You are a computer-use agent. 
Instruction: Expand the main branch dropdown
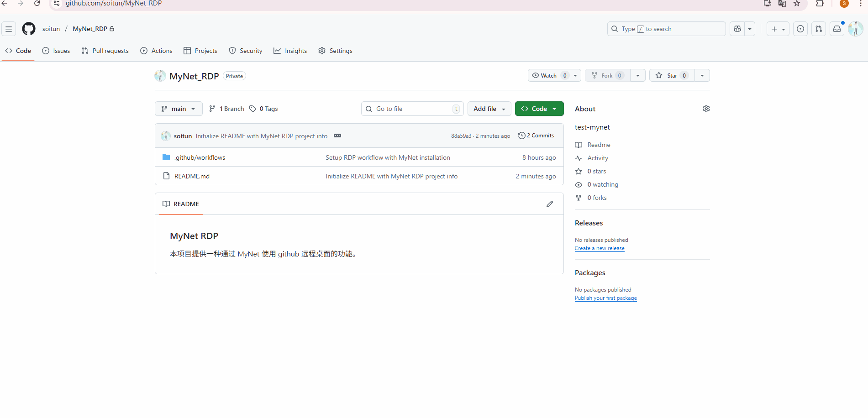point(179,109)
